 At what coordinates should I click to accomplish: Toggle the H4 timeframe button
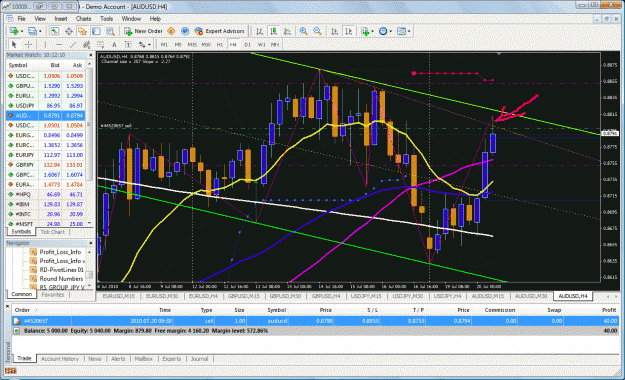[x=233, y=45]
